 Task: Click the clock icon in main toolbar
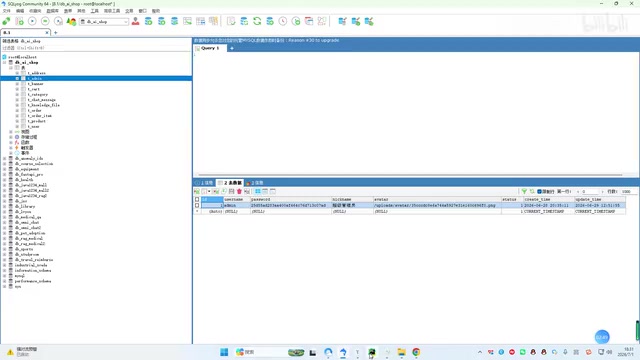coord(283,21)
